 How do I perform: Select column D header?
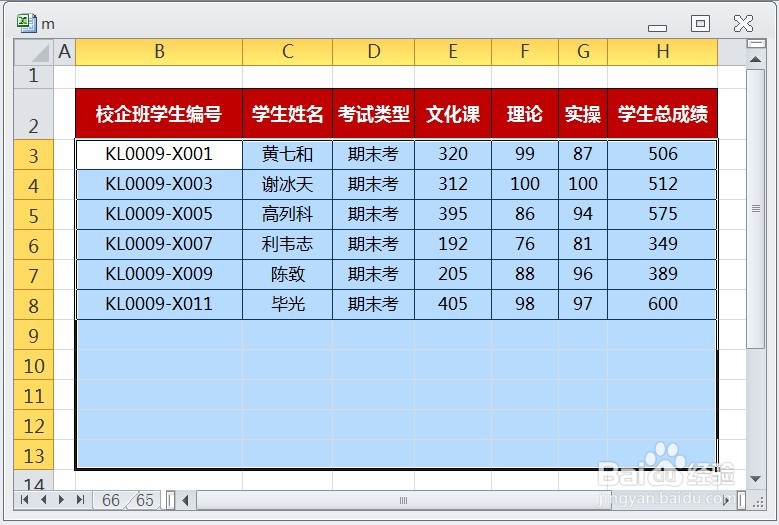[x=374, y=52]
